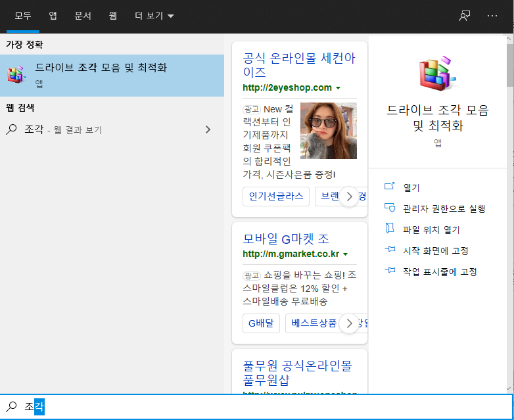Click the file location icon for 파일 위치 열기
514x420 pixels.
(389, 228)
